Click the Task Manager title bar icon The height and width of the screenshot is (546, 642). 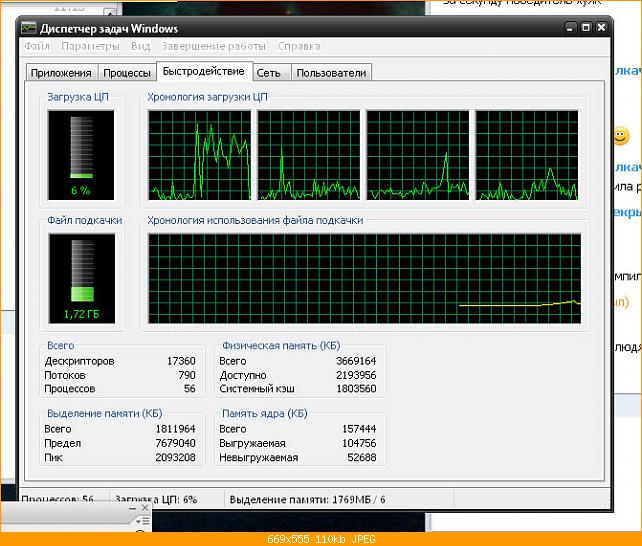pyautogui.click(x=29, y=28)
